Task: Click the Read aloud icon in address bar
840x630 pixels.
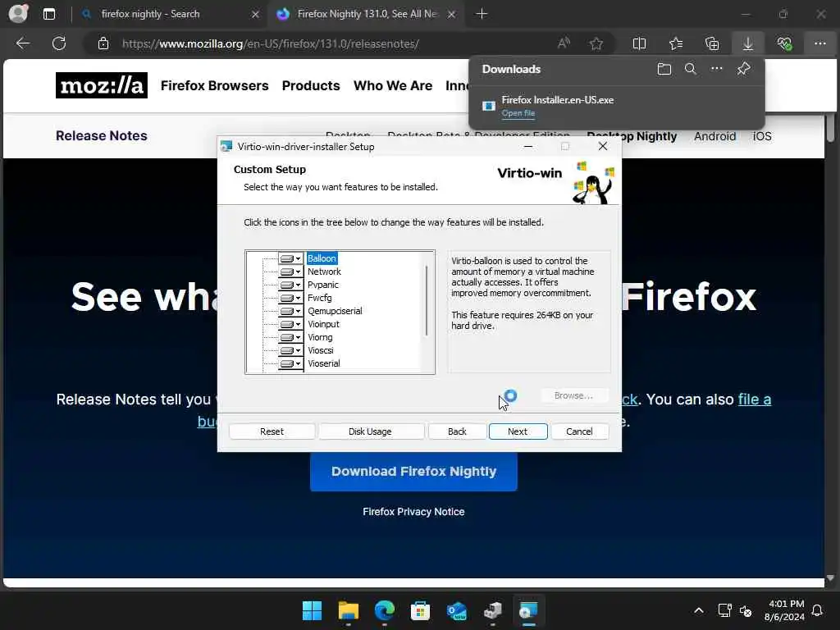Action: pyautogui.click(x=564, y=43)
